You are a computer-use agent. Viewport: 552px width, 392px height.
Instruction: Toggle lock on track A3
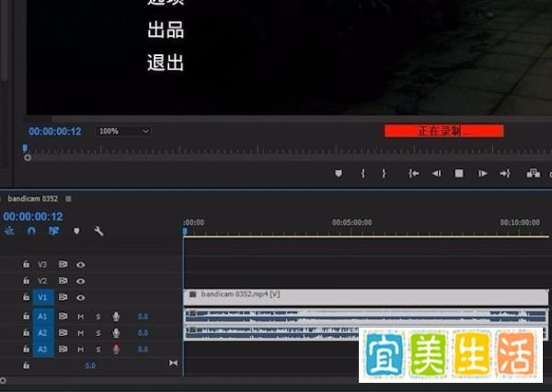(x=26, y=349)
